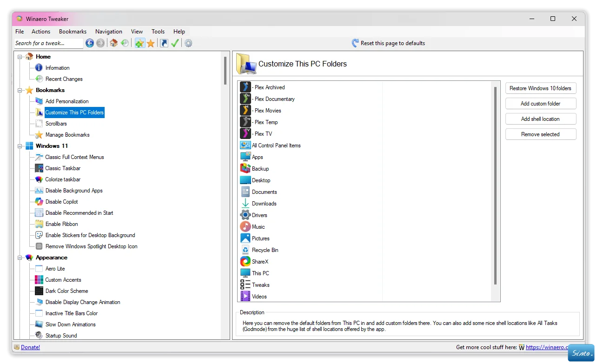Click the Add bookmark star-plus toolbar icon

139,43
